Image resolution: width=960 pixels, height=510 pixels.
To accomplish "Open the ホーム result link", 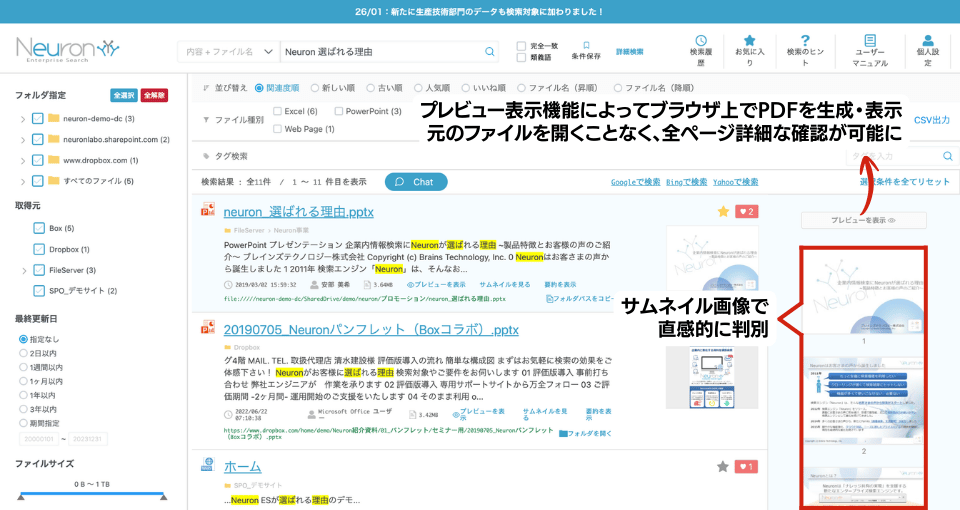I will click(x=242, y=467).
